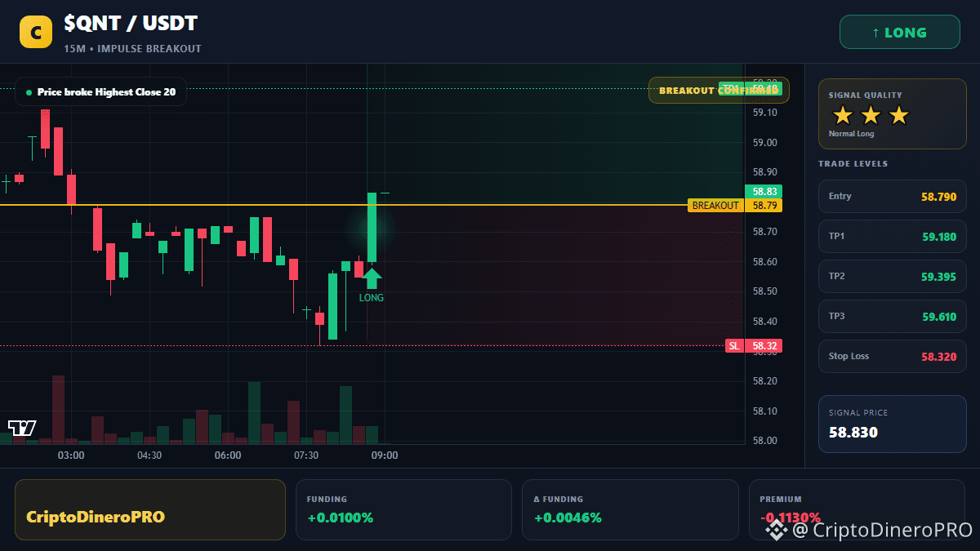Click the BREAKOUT price label
Image resolution: width=980 pixels, height=551 pixels.
coord(715,206)
